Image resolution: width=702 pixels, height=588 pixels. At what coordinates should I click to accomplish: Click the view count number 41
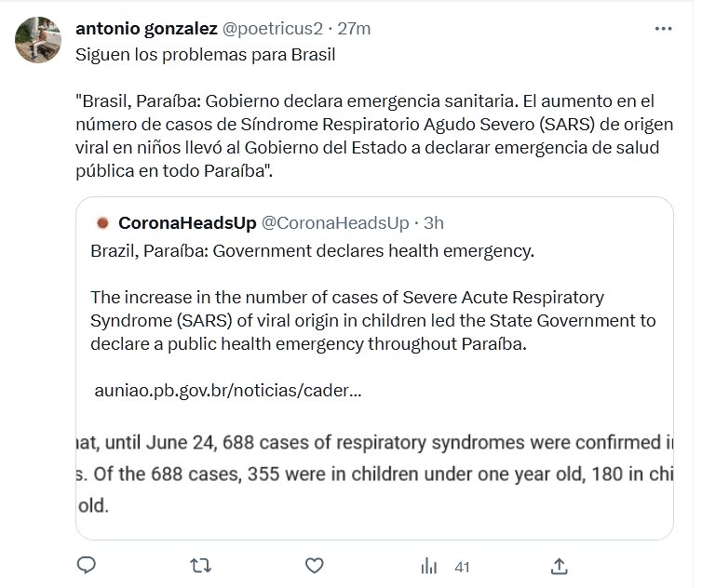463,566
